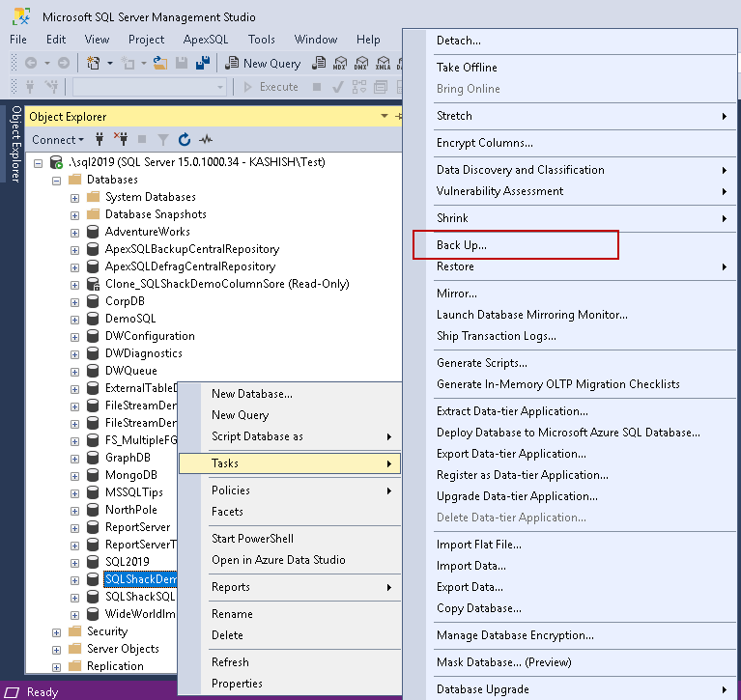This screenshot has height=700, width=741.
Task: Click the XMLA query icon
Action: (383, 64)
